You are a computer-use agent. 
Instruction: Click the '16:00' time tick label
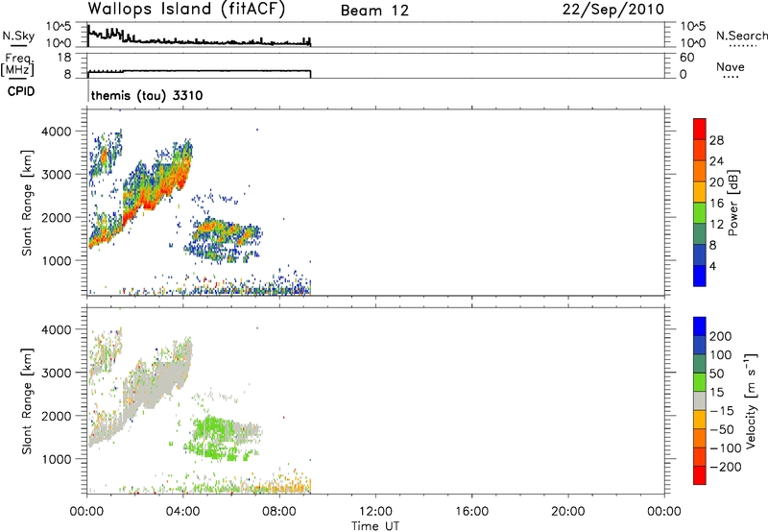click(x=471, y=512)
